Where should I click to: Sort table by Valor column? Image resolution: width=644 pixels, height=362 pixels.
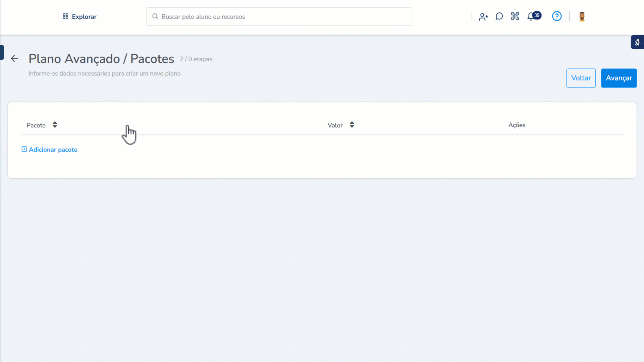(x=352, y=125)
